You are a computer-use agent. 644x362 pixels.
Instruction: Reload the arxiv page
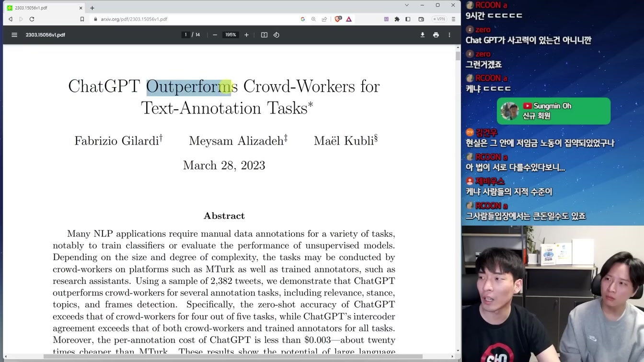click(x=32, y=19)
